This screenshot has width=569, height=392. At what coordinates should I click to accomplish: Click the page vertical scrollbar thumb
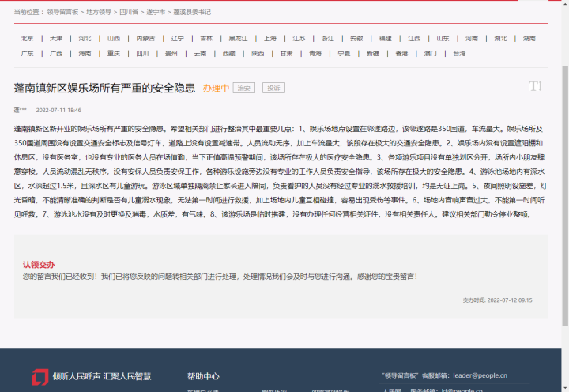coord(565,196)
